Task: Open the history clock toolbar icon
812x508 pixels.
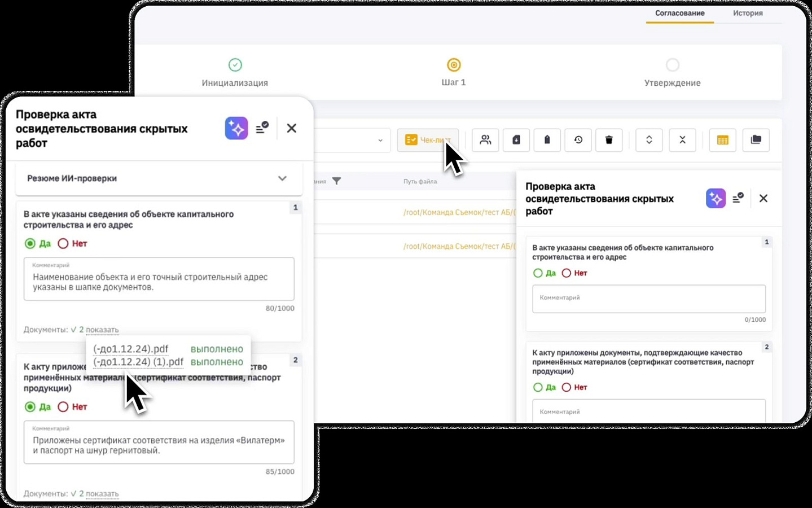Action: point(578,140)
